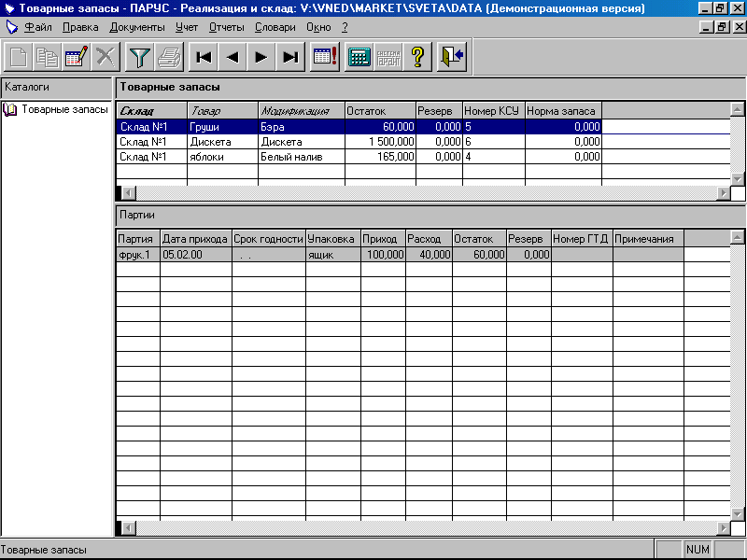
Task: Open the Словари menu
Action: [275, 27]
